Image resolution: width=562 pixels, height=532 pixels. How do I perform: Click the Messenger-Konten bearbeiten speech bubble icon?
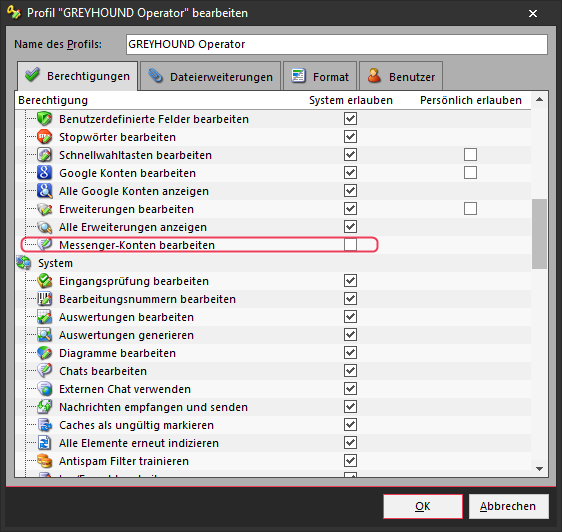coord(44,244)
